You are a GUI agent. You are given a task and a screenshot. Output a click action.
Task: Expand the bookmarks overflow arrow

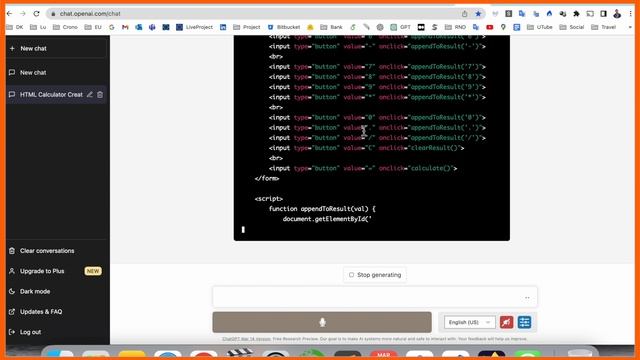630,27
